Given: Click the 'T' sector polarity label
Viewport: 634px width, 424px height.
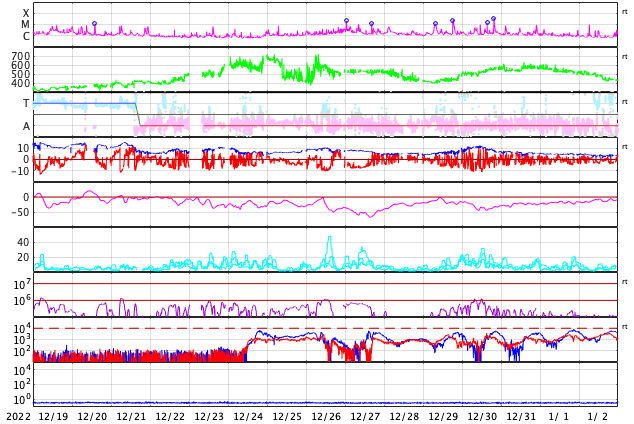Looking at the screenshot, I should (26, 103).
